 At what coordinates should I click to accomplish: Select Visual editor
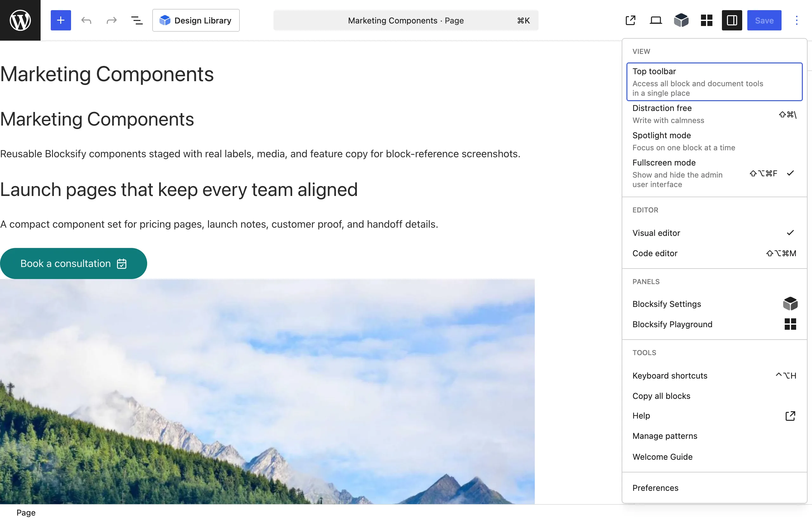[x=714, y=233]
